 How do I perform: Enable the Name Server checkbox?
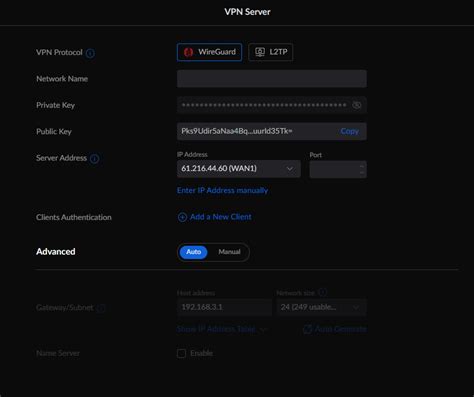(181, 353)
